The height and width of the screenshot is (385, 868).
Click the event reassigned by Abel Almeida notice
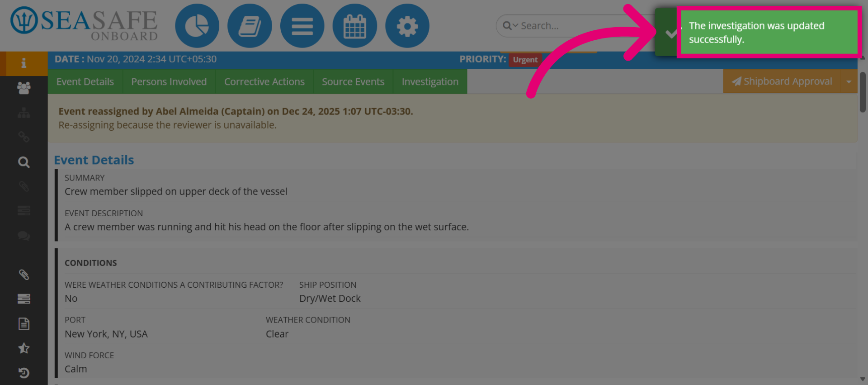[x=236, y=111]
